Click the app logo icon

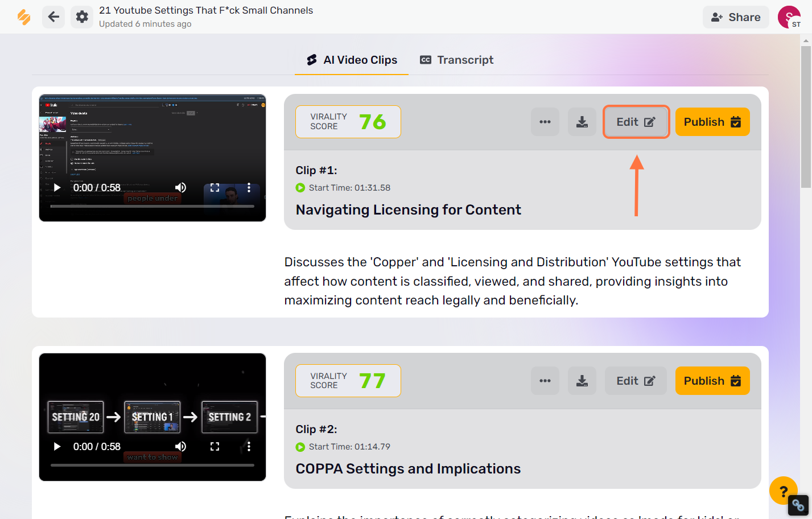click(24, 17)
